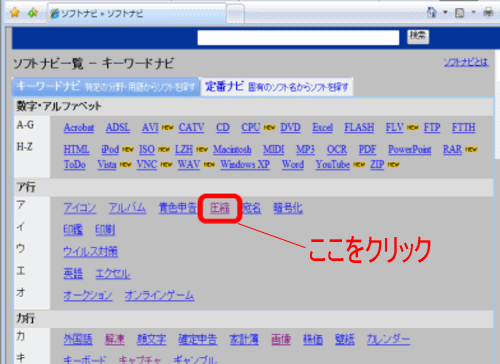This screenshot has width=500, height=364.
Task: Click the 検索 search button
Action: (x=418, y=36)
